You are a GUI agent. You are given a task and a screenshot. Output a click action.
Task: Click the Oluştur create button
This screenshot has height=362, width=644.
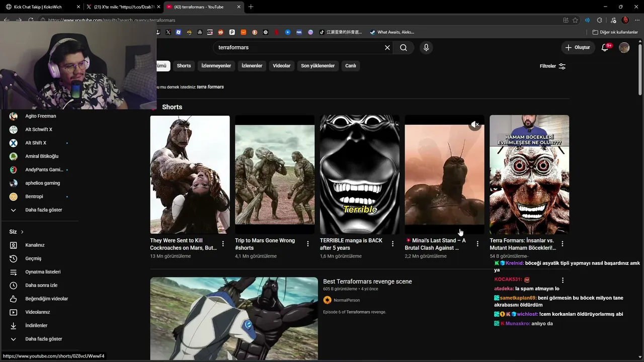578,48
